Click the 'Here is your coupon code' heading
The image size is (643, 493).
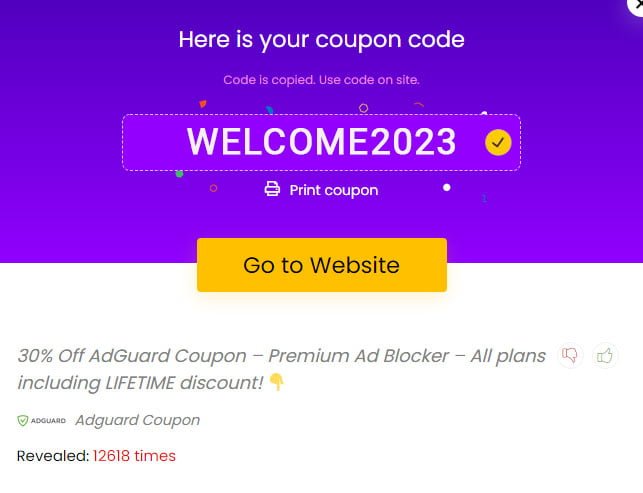click(x=322, y=40)
